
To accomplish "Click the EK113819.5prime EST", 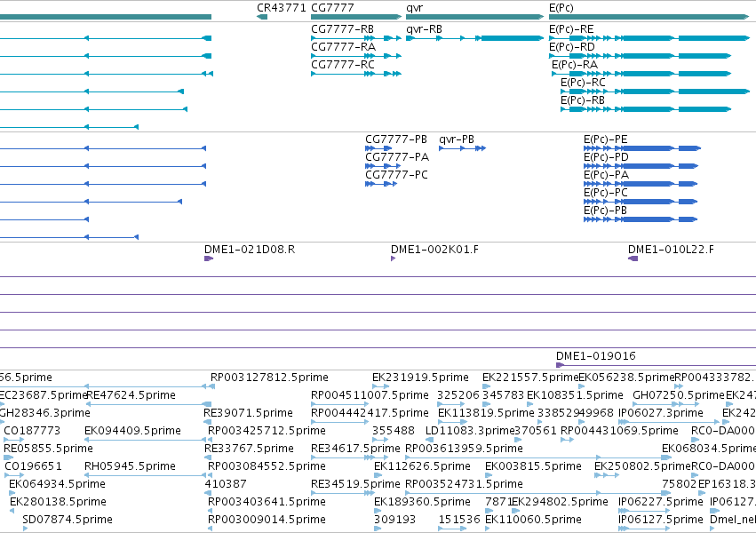I will point(453,422).
